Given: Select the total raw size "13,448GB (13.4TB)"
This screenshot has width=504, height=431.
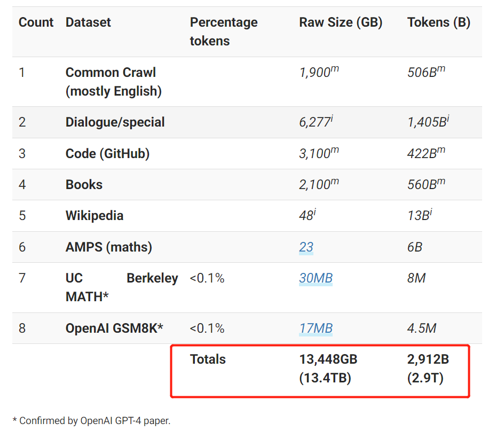Looking at the screenshot, I should [x=328, y=369].
